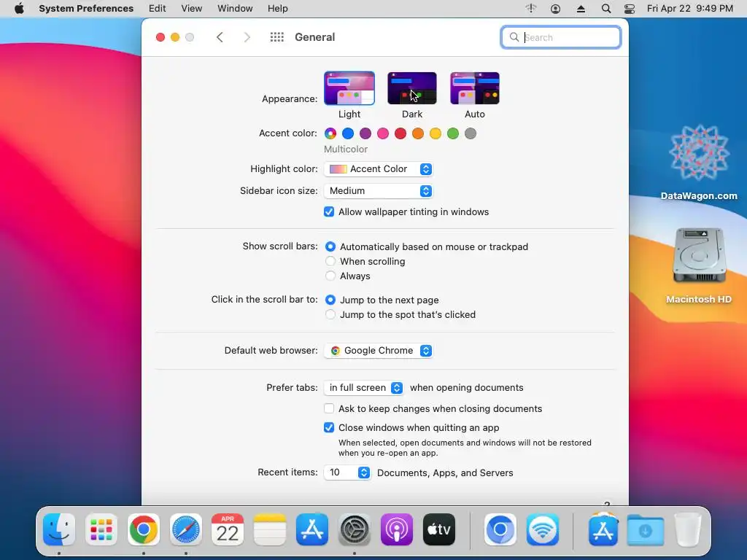The width and height of the screenshot is (747, 560).
Task: Open the Downloads folder in Dock
Action: coord(646,529)
